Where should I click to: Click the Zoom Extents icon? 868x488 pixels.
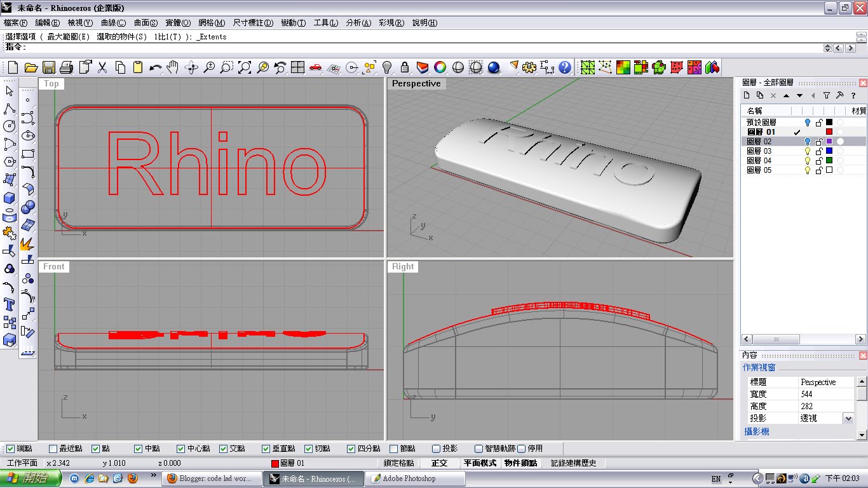click(245, 67)
